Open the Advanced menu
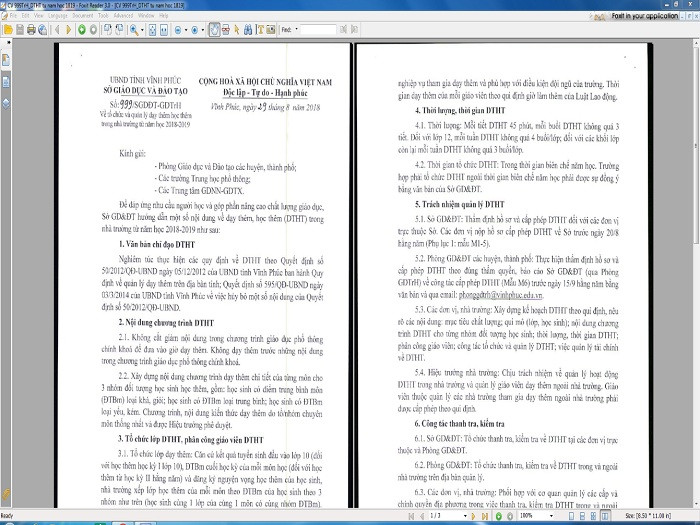The image size is (700, 525). [123, 15]
